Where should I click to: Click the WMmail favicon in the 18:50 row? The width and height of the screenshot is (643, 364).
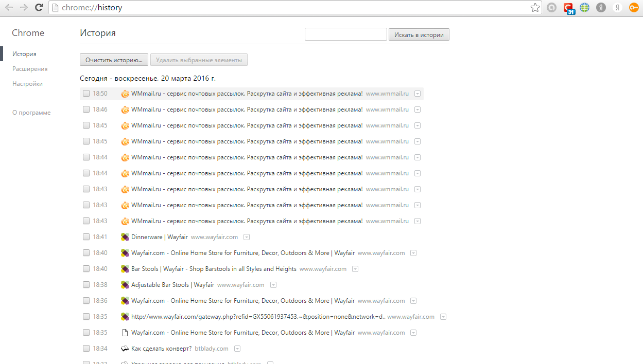click(125, 94)
